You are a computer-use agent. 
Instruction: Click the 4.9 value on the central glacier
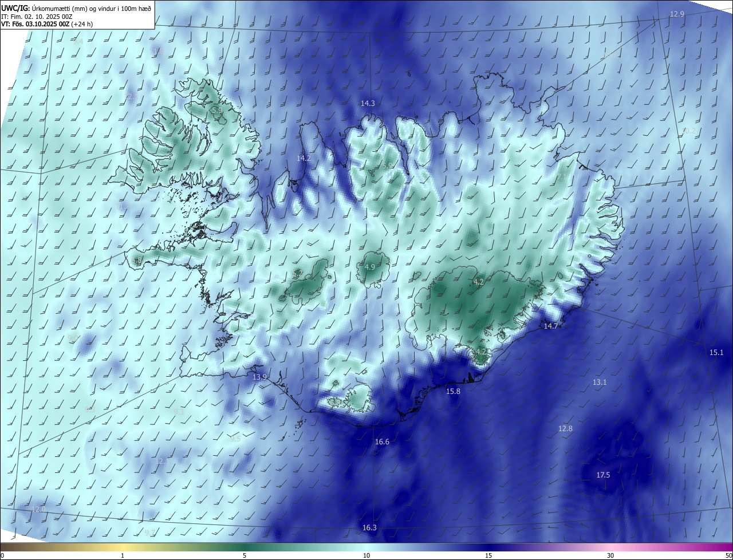369,267
